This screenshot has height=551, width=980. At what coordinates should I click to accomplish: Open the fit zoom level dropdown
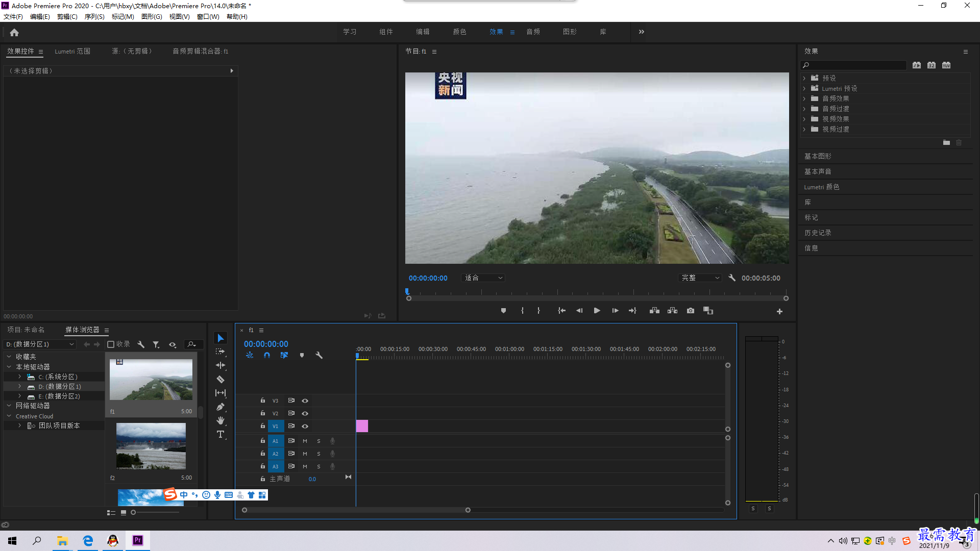483,278
